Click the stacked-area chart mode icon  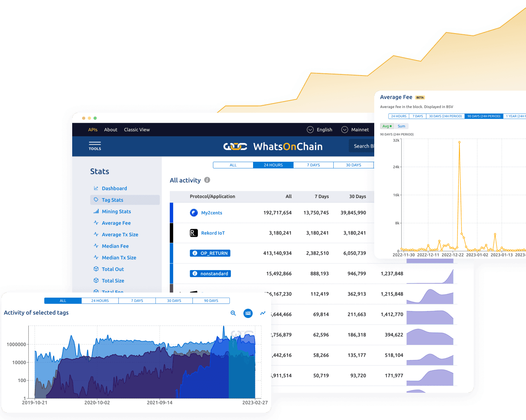click(248, 313)
